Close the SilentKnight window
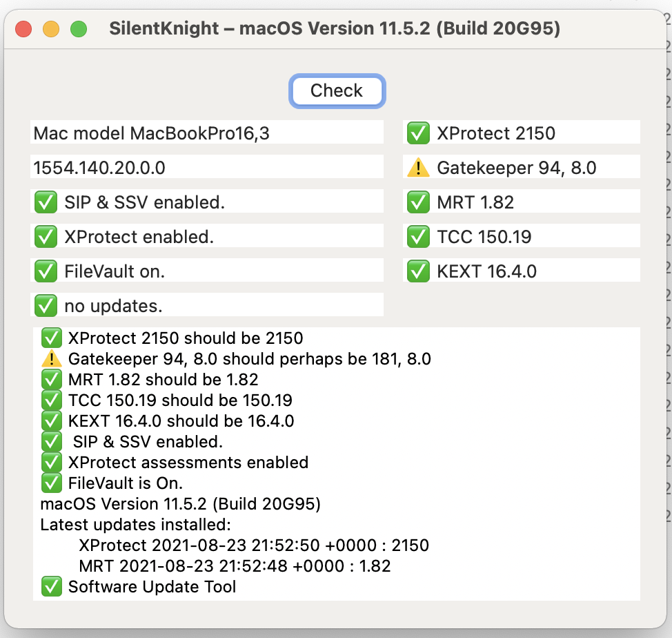672x638 pixels. 23,29
